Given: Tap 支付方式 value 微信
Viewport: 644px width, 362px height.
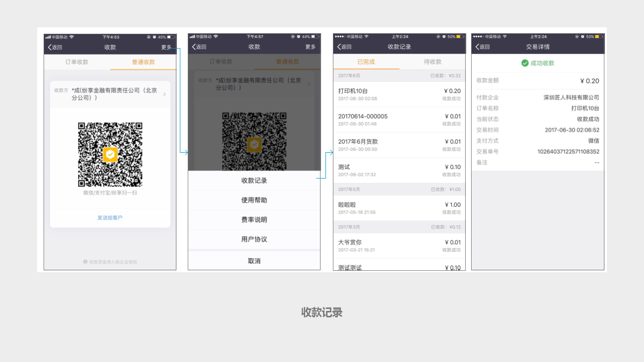Looking at the screenshot, I should coord(593,141).
